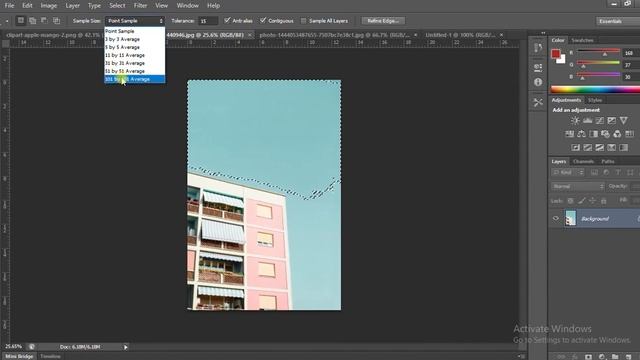The width and height of the screenshot is (640, 360).
Task: Click the create new group folder icon
Action: (615, 357)
